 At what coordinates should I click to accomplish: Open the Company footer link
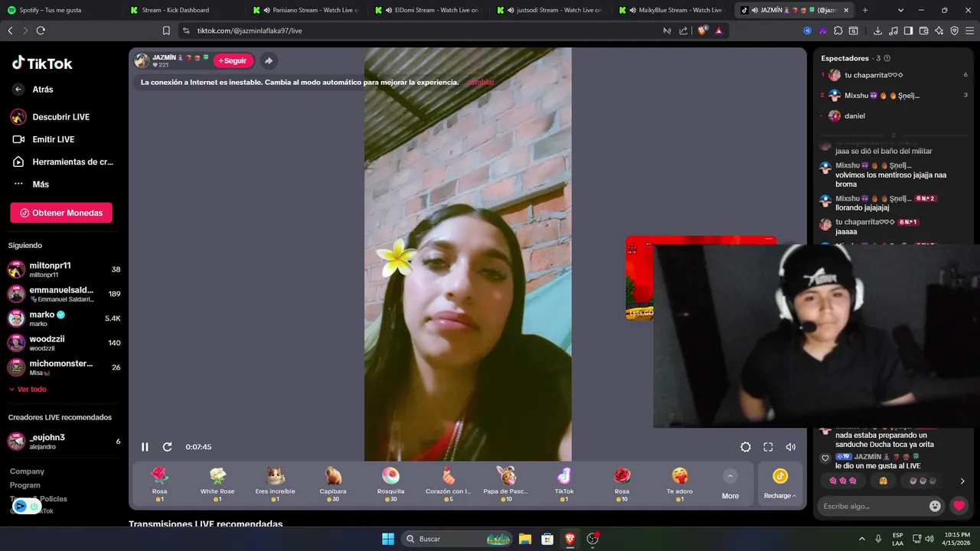pos(27,471)
